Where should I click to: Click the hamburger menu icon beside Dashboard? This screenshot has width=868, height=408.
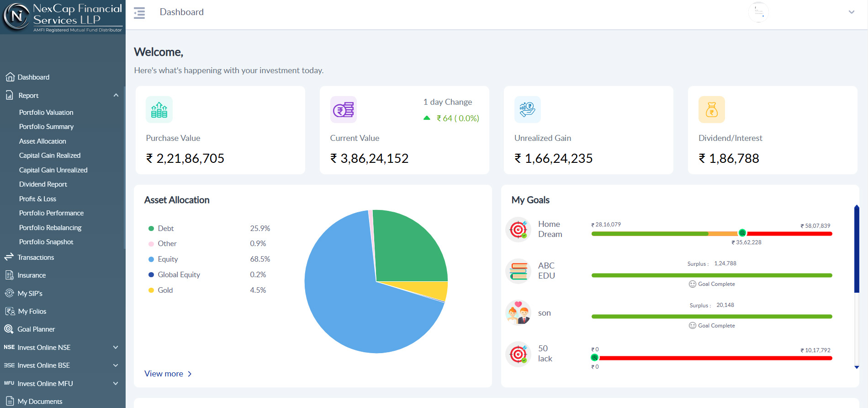pos(139,13)
